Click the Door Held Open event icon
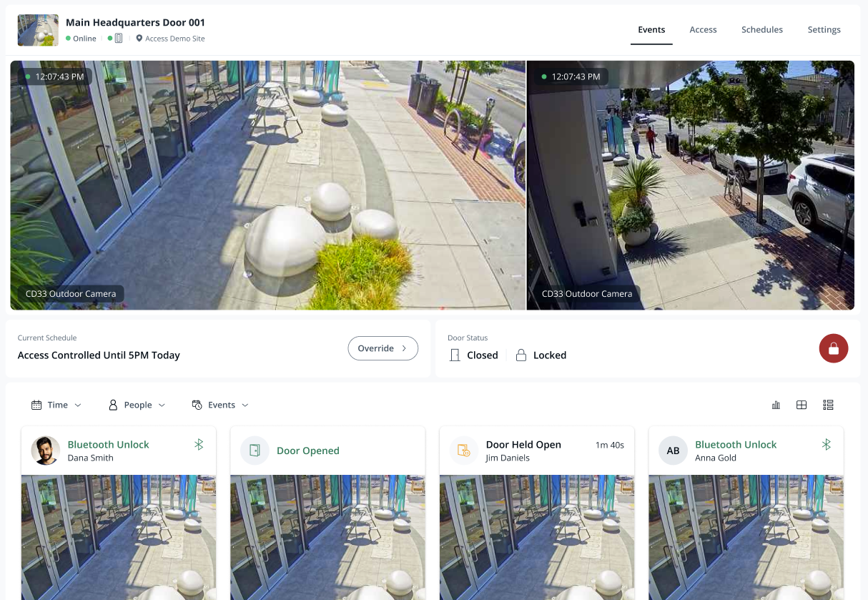 pos(463,451)
